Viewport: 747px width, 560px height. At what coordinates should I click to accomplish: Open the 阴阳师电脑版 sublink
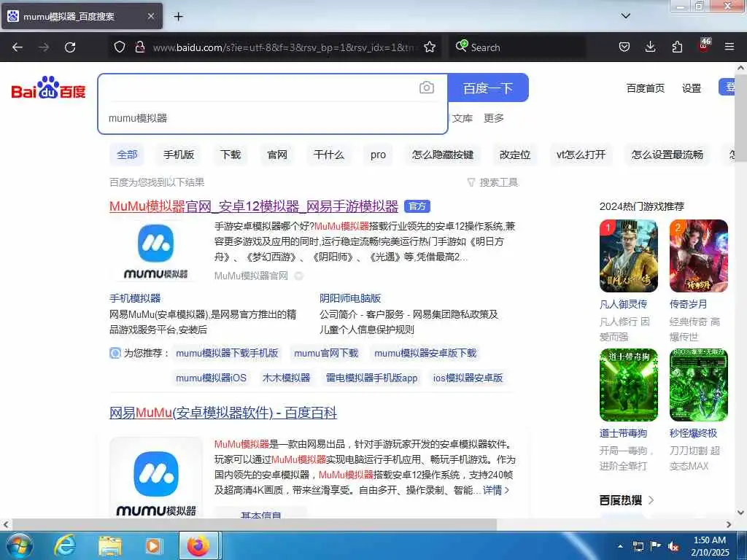tap(350, 298)
